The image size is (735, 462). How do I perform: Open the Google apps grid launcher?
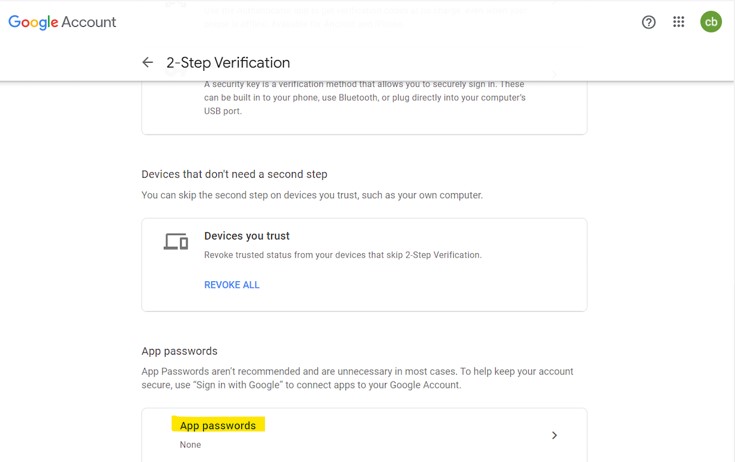point(679,22)
